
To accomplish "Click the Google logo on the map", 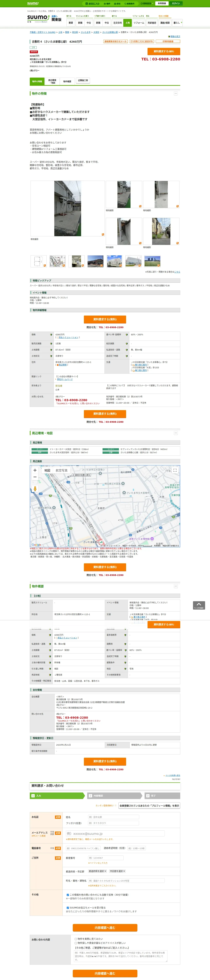I will pos(36,545).
